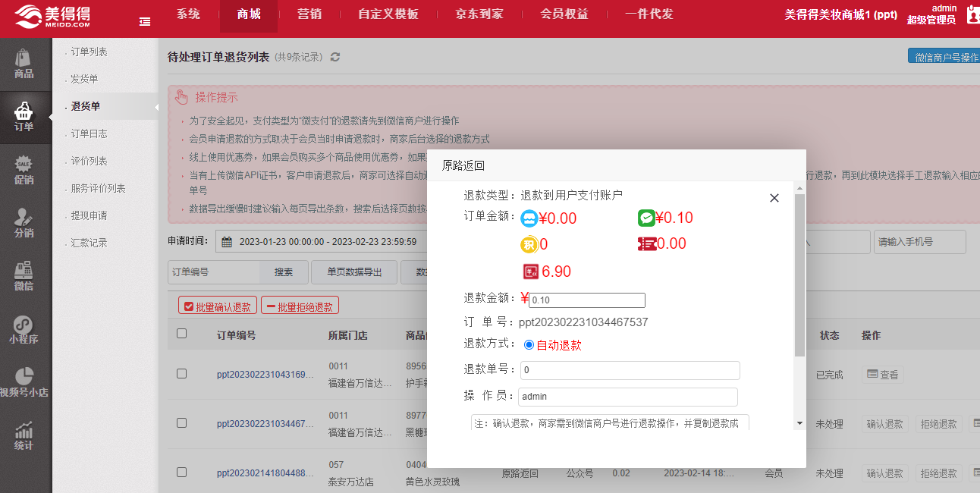Open the 京东到家 top menu

(x=479, y=14)
